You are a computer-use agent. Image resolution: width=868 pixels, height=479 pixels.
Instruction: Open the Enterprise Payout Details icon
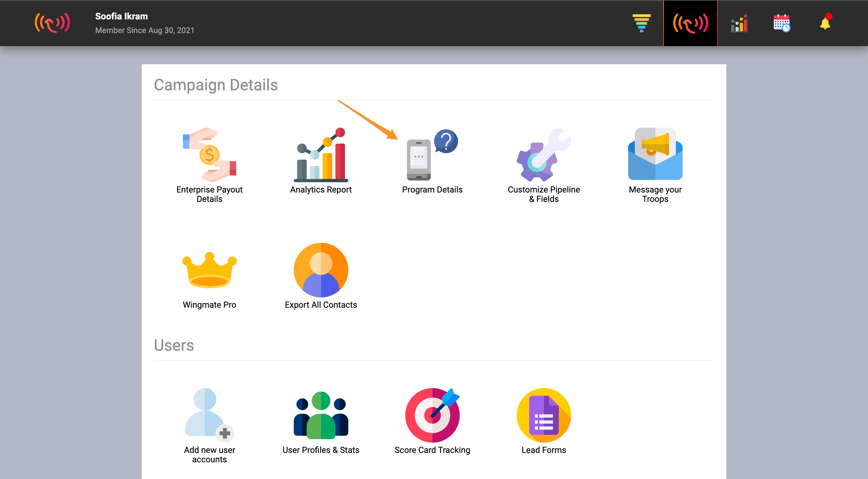(210, 155)
